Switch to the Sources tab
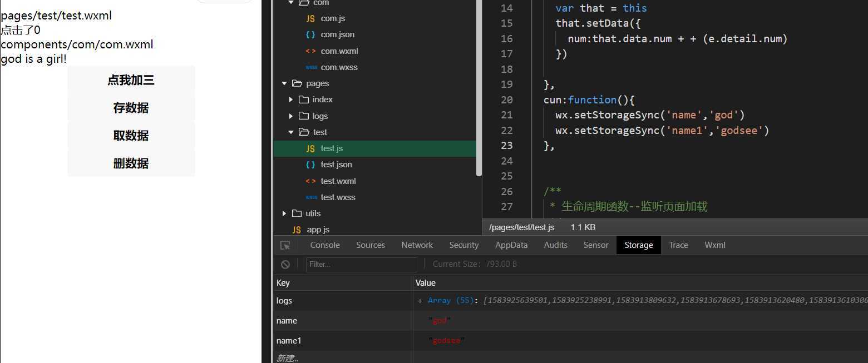The width and height of the screenshot is (868, 363). click(x=371, y=245)
